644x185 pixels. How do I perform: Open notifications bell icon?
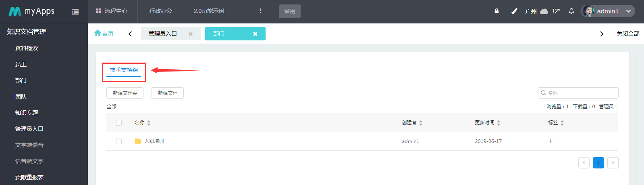[x=571, y=11]
